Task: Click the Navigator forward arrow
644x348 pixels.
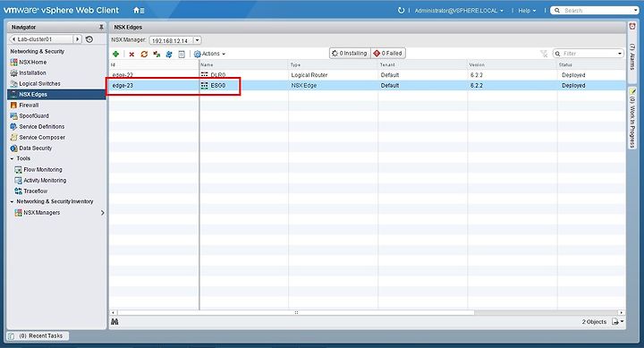Action: (x=77, y=39)
